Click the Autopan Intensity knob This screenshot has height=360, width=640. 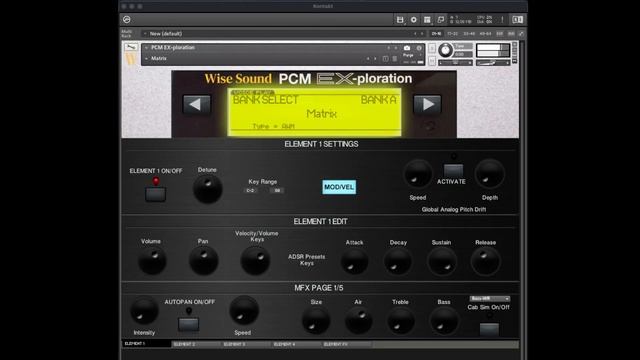click(x=144, y=311)
